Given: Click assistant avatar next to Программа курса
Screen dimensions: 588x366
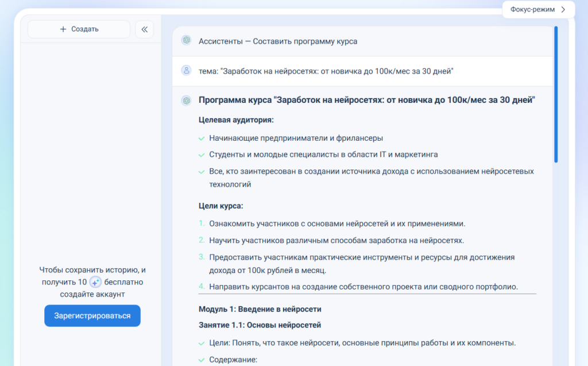Looking at the screenshot, I should (187, 100).
